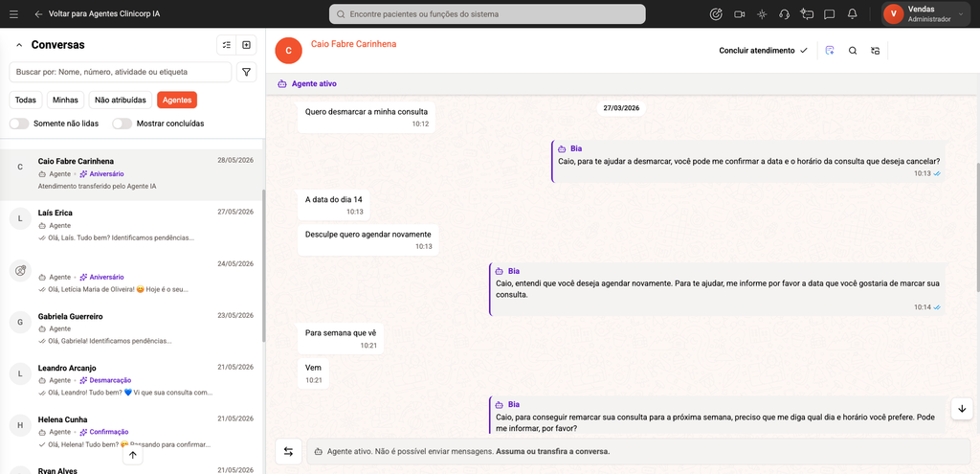
Task: Click the transfer conversation icon in chat header
Action: coord(875,51)
